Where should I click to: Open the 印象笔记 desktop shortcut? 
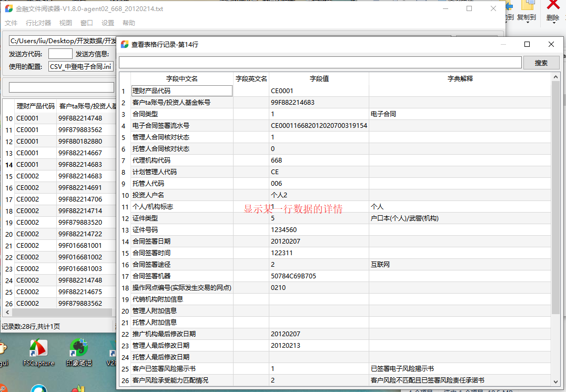pyautogui.click(x=79, y=353)
